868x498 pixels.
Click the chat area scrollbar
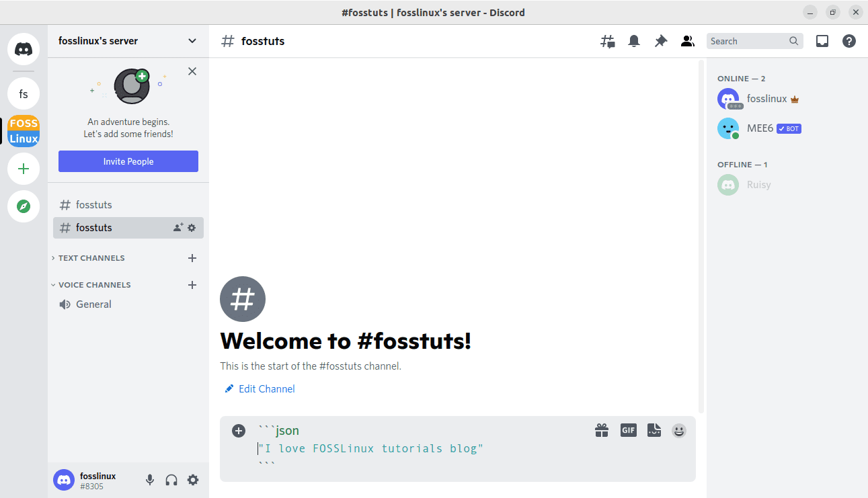pyautogui.click(x=701, y=235)
